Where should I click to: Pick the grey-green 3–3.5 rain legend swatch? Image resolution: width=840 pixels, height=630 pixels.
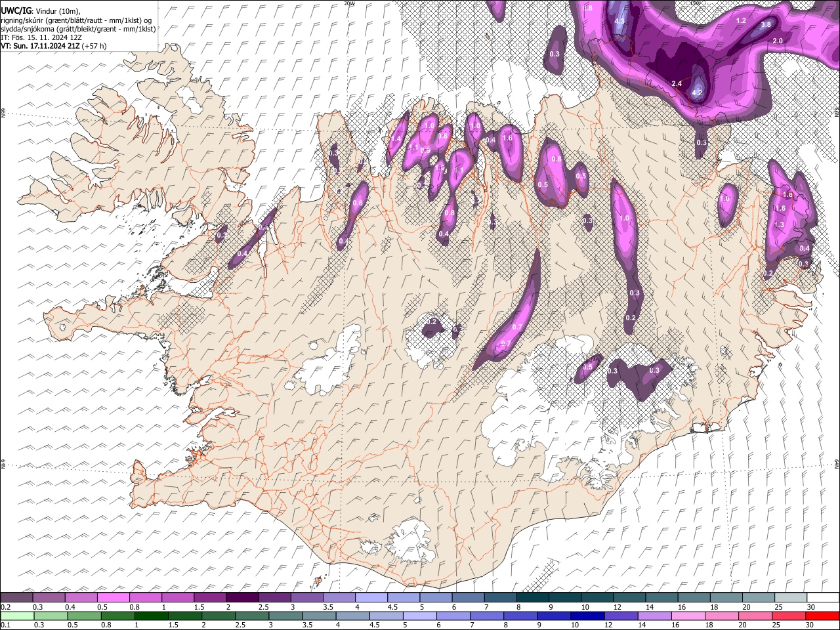coord(285,616)
